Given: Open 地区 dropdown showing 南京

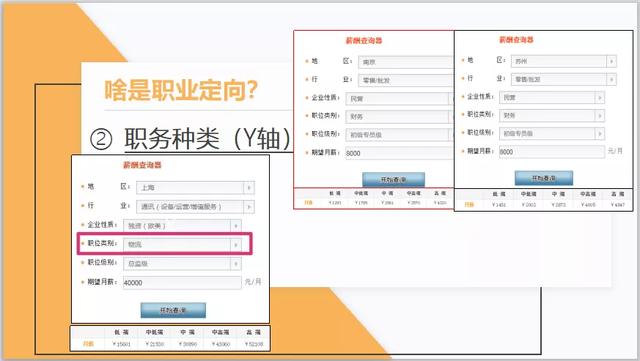Looking at the screenshot, I should 406,62.
